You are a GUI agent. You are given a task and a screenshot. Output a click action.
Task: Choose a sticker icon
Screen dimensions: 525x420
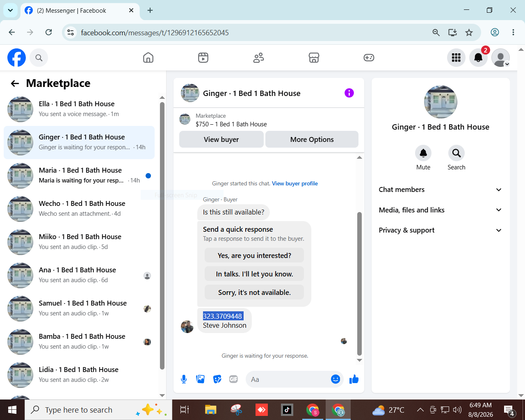(217, 379)
